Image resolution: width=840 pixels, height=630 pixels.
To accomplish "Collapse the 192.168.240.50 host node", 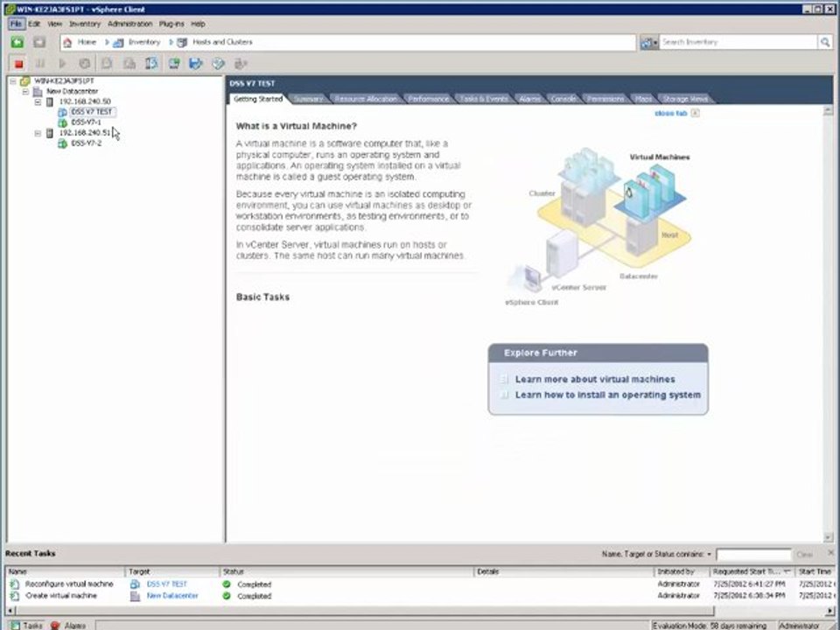I will (x=38, y=101).
